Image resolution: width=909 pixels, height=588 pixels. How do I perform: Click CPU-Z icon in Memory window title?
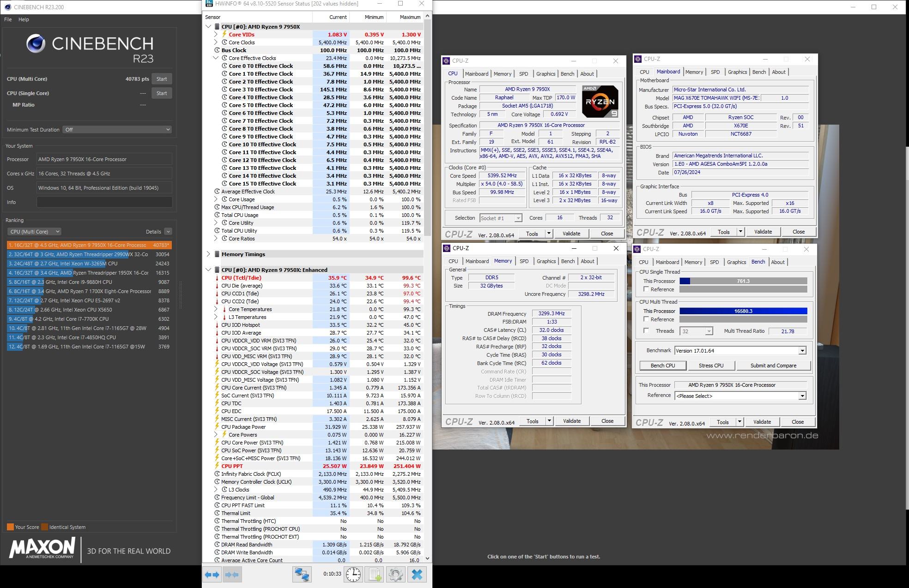[447, 248]
